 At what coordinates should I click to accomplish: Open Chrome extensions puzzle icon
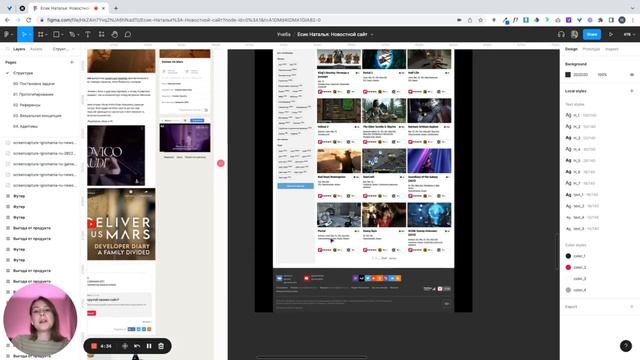(600, 20)
